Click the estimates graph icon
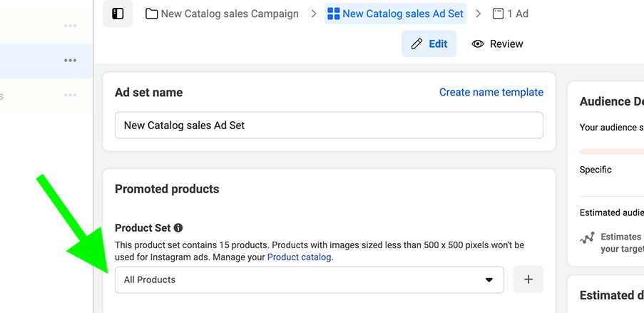644x313 pixels. pyautogui.click(x=587, y=238)
